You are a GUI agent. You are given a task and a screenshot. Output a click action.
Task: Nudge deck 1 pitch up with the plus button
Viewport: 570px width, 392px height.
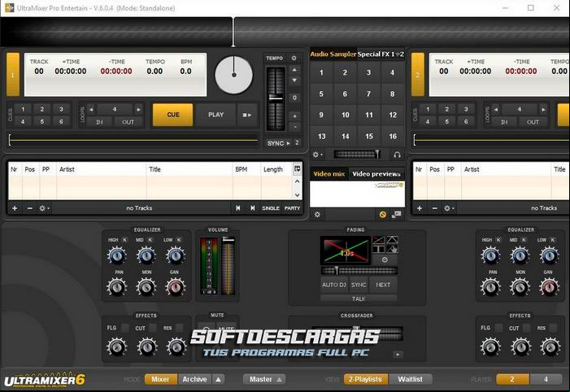pos(295,116)
